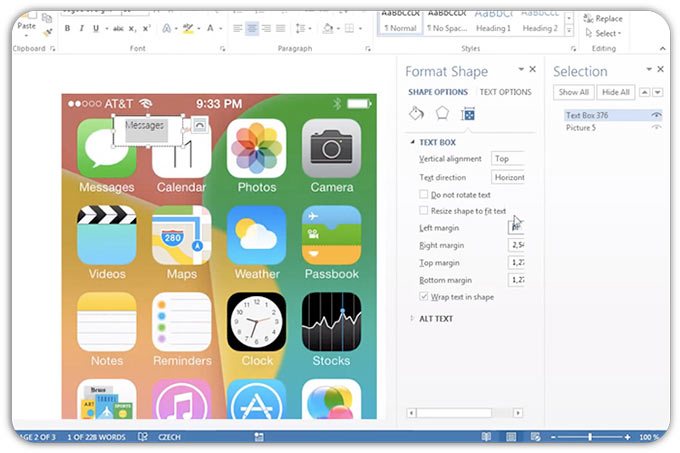Open the Fill & Line shape options

(416, 114)
